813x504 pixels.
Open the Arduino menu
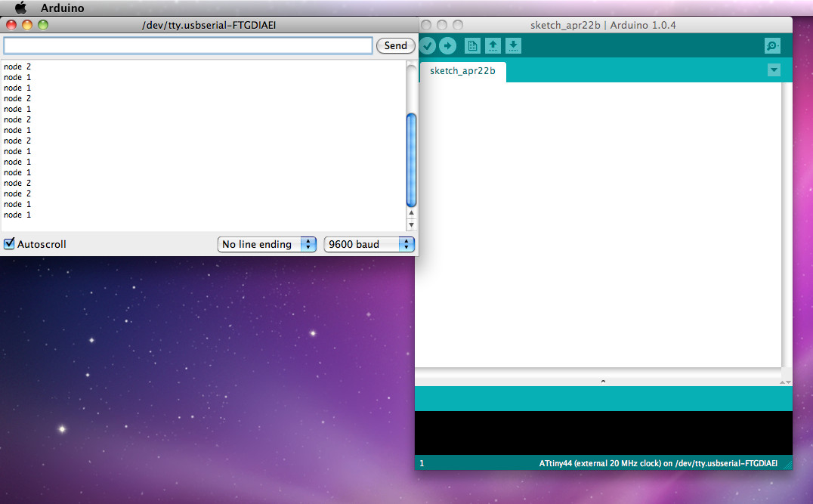click(63, 8)
